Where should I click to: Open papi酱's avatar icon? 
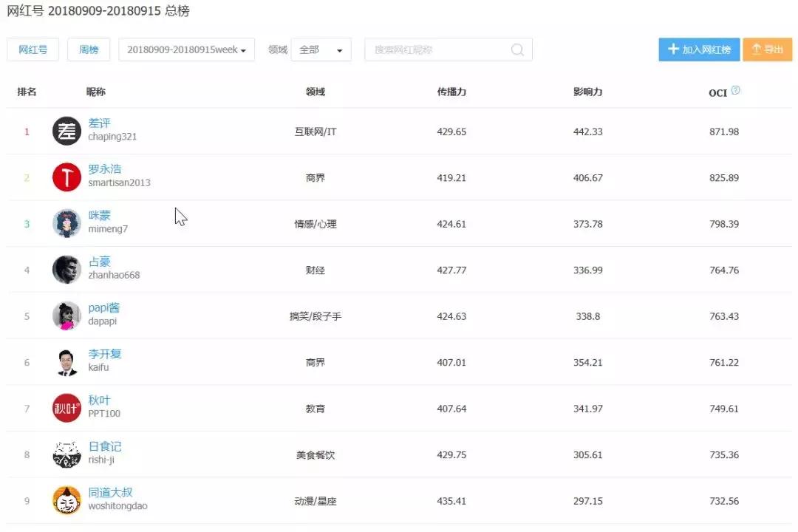[x=66, y=316]
